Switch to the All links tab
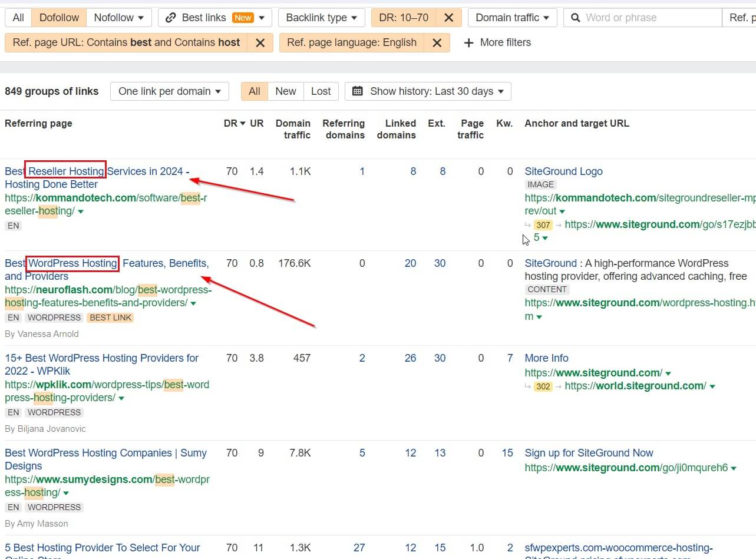The image size is (756, 559). [255, 91]
